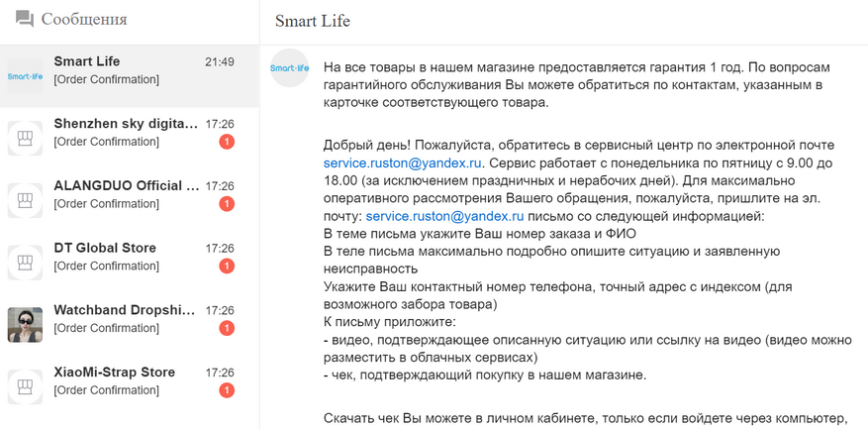Open the ALANGDUO Official conversation
This screenshot has height=429, width=868.
tap(130, 201)
